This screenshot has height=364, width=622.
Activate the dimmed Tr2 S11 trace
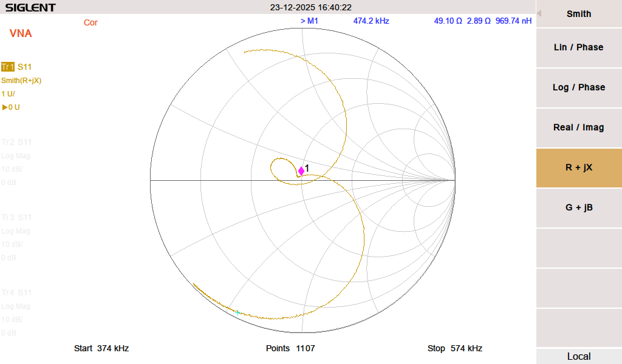[16, 142]
